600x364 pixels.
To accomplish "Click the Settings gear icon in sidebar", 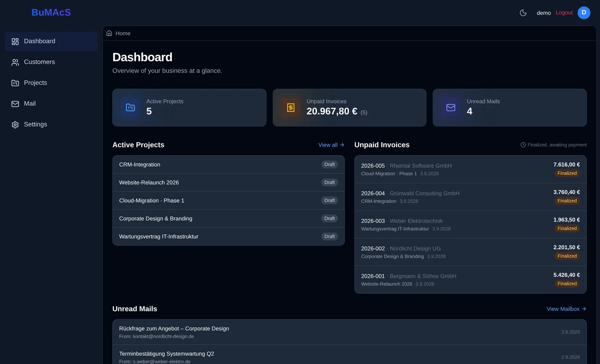I will pyautogui.click(x=15, y=124).
